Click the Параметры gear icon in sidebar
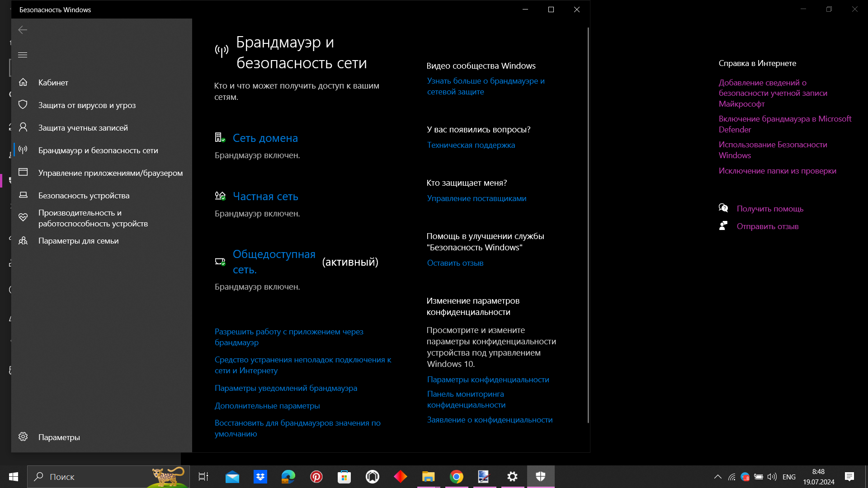Screen dimensions: 868x488 pos(23,437)
